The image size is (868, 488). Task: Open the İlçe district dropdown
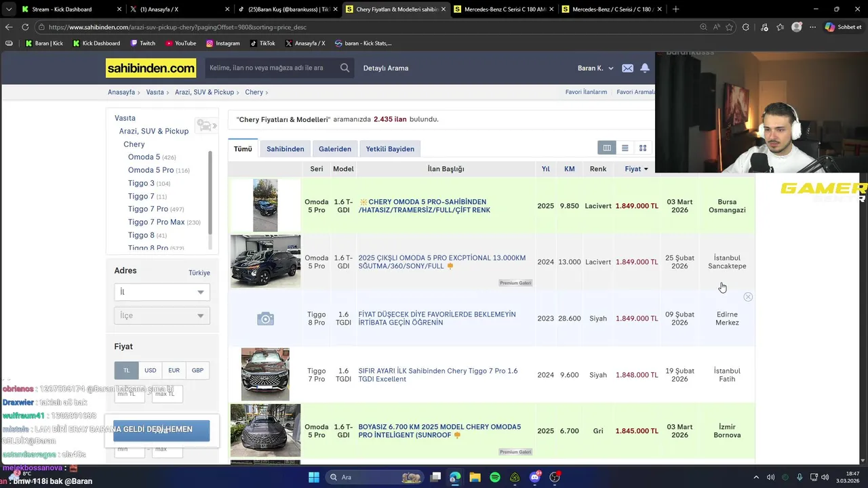coord(162,315)
